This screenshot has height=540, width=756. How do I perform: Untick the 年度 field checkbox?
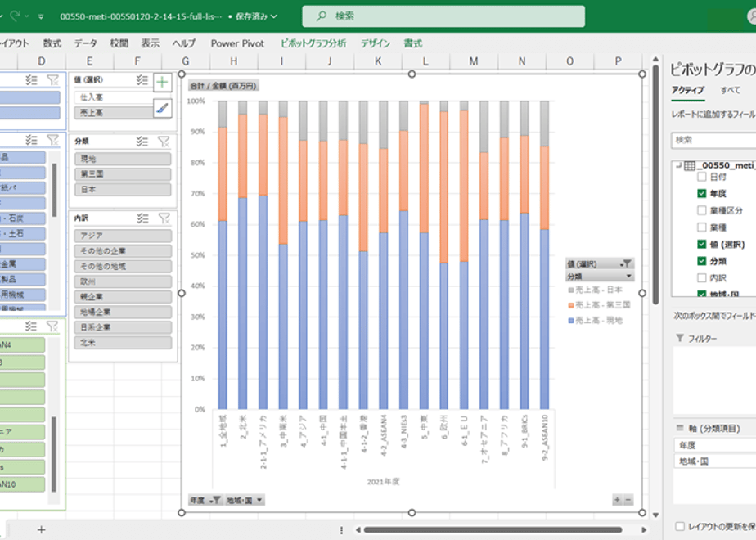pyautogui.click(x=702, y=193)
